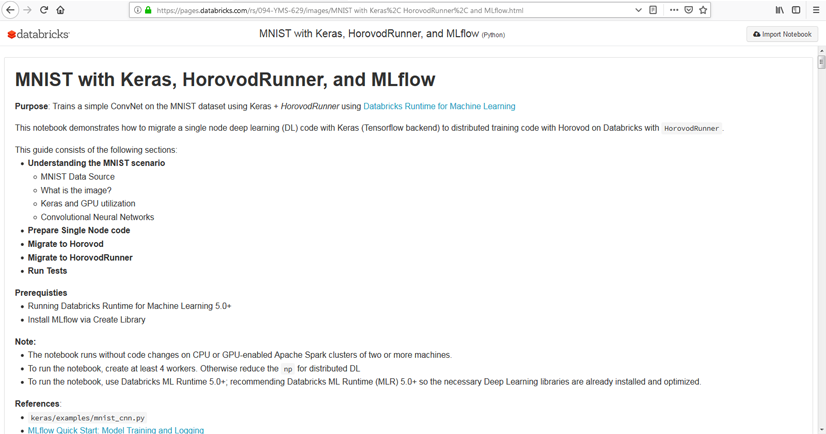826x434 pixels.
Task: Click the 'keras/examples/mnist_cnn.py' code reference
Action: point(87,418)
